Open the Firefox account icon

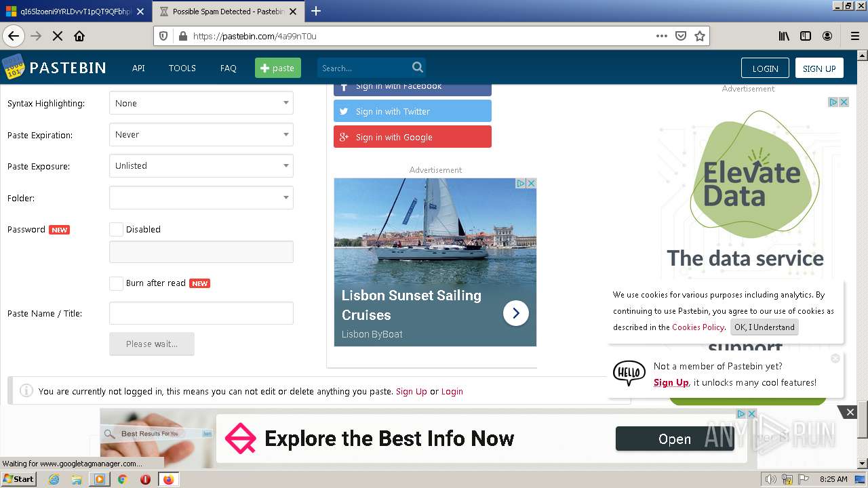pyautogui.click(x=827, y=36)
